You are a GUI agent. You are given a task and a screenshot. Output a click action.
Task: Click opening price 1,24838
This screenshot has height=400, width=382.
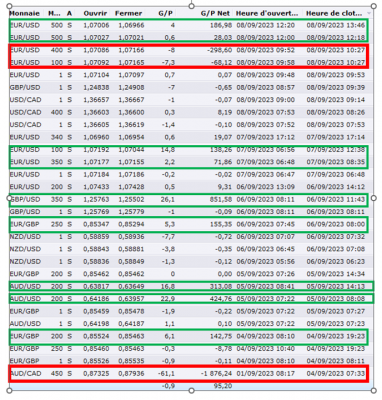click(x=96, y=87)
